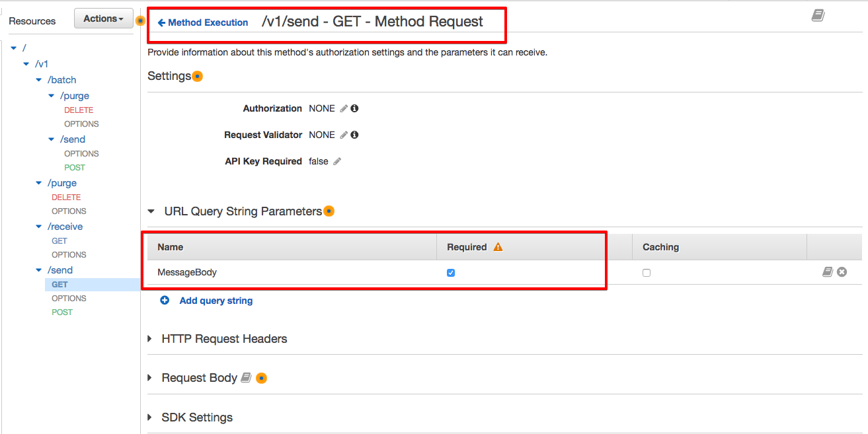Enable Caching for MessageBody parameter
868x434 pixels.
tap(646, 272)
